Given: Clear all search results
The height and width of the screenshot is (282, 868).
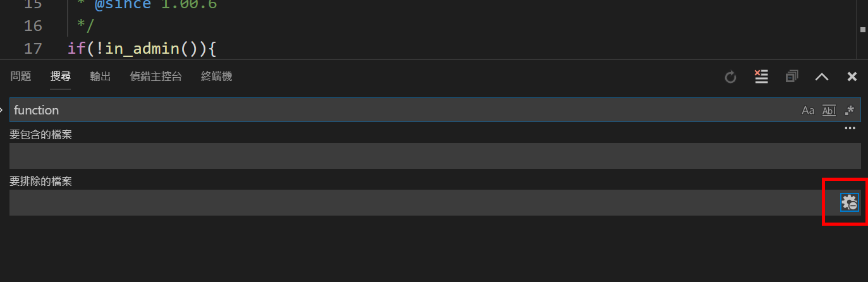Looking at the screenshot, I should [x=761, y=77].
